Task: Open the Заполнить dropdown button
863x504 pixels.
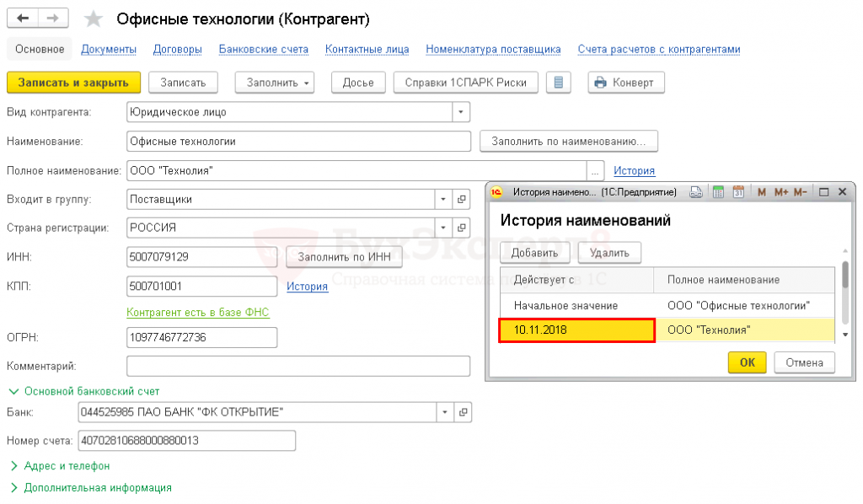Action: pos(274,83)
